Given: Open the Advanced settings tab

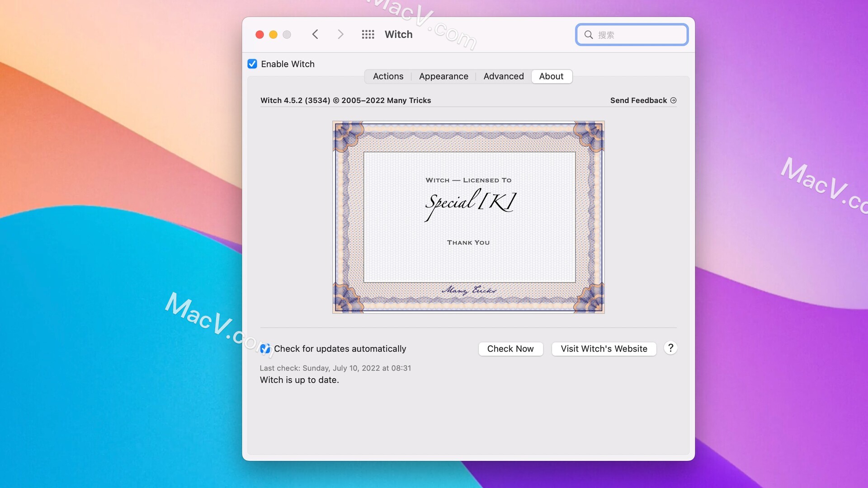Looking at the screenshot, I should pyautogui.click(x=504, y=76).
